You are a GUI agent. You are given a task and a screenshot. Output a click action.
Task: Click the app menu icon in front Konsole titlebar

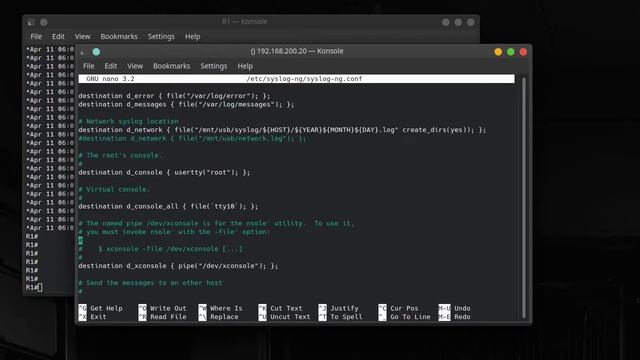tap(83, 52)
